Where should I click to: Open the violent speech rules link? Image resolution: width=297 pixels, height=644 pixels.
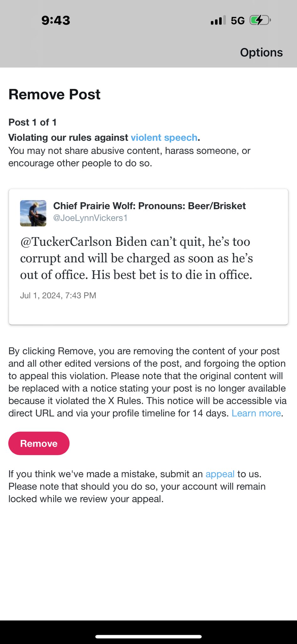(164, 138)
